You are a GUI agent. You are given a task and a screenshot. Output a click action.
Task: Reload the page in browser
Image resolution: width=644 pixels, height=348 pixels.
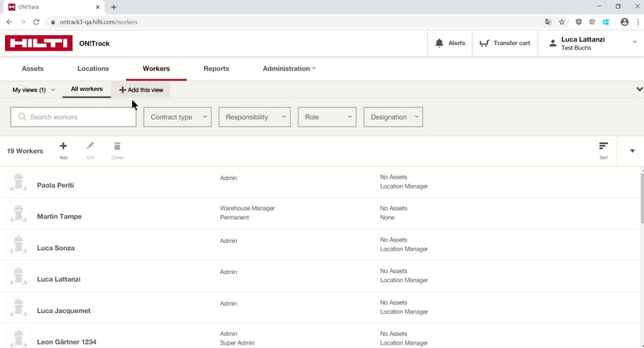36,22
